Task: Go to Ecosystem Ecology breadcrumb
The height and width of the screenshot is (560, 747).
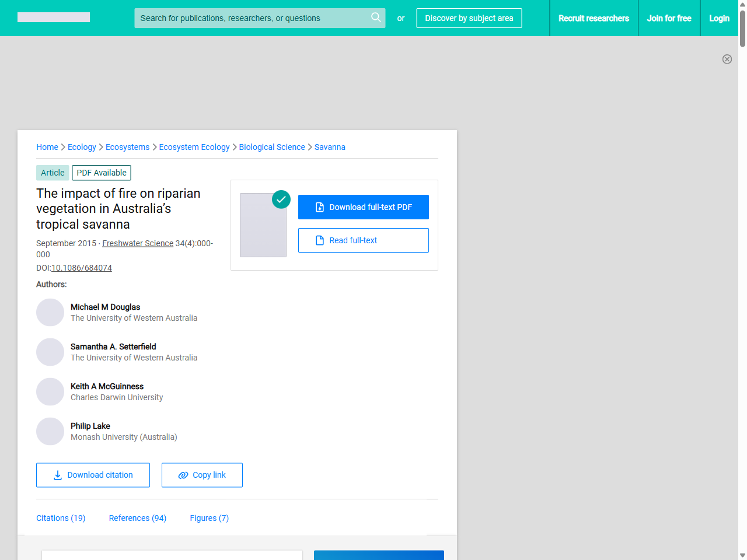Action: [194, 147]
